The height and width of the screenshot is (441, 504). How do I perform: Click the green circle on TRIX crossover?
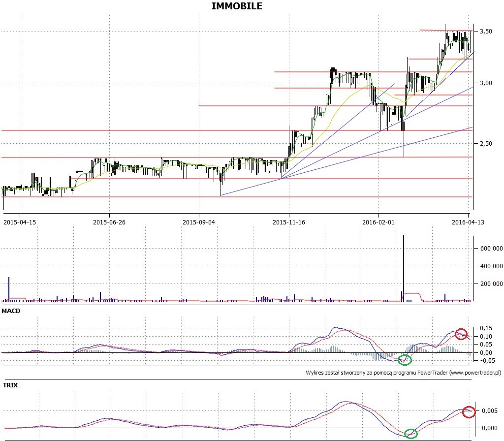tap(410, 434)
